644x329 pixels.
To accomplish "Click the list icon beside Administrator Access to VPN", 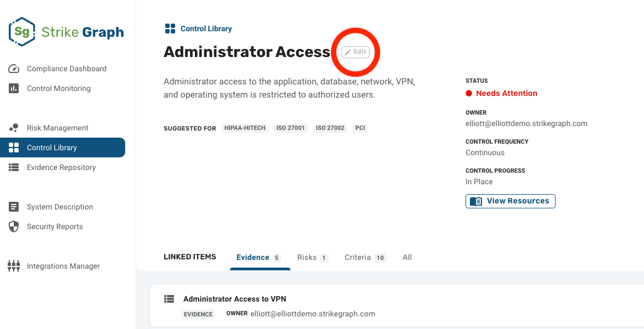I will (169, 299).
